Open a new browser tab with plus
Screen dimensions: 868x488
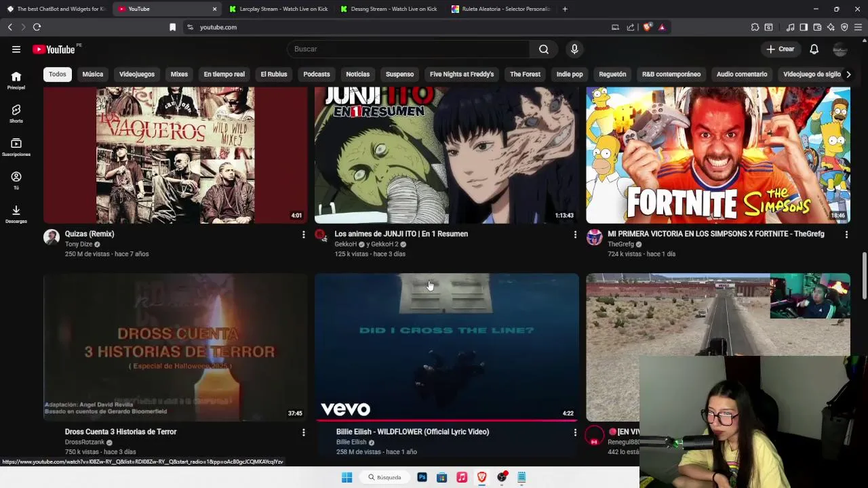tap(565, 9)
